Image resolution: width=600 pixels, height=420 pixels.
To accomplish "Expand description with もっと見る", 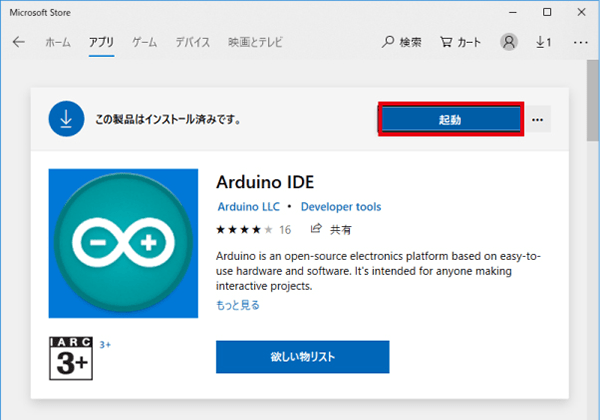I will 238,305.
